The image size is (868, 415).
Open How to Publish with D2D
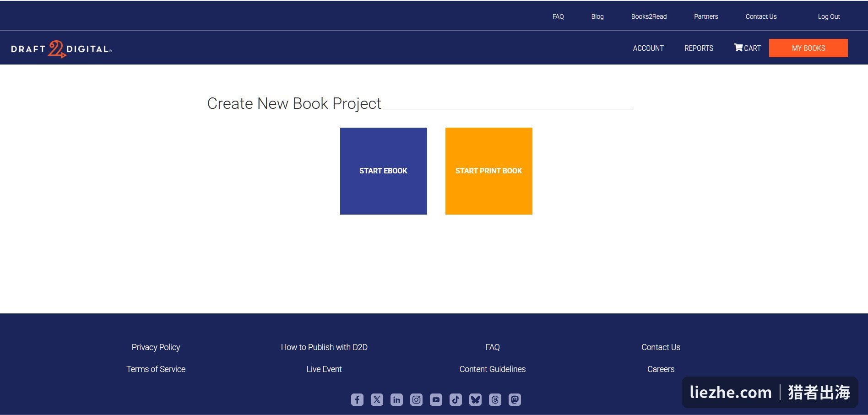324,347
